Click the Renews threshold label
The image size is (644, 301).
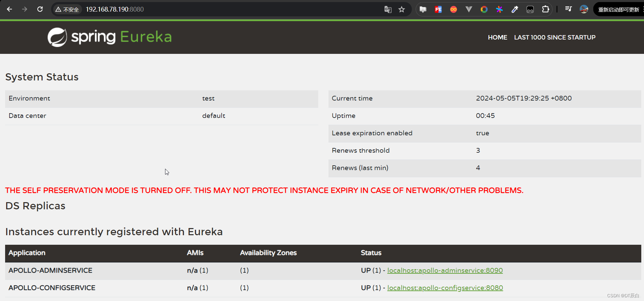(x=360, y=150)
